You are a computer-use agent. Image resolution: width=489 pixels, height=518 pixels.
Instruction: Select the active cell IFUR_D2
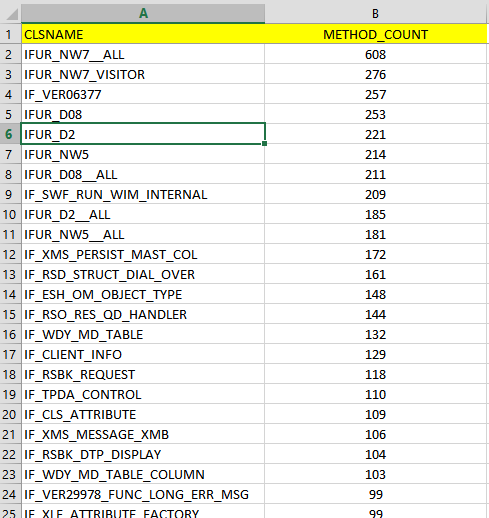[x=143, y=134]
